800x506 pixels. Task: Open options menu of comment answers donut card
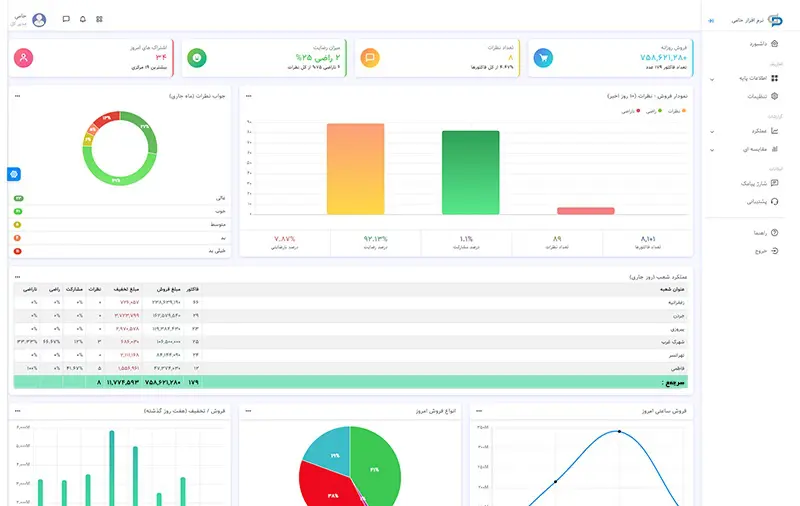pos(17,96)
